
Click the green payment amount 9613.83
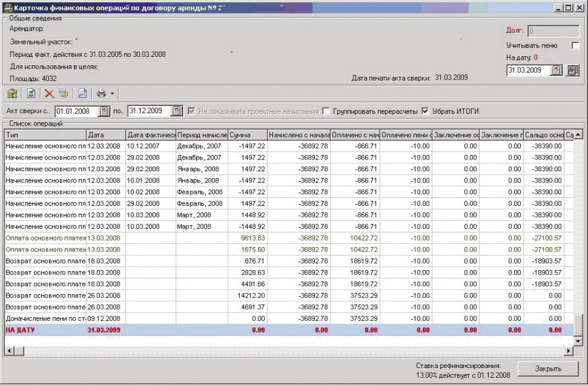pyautogui.click(x=253, y=238)
